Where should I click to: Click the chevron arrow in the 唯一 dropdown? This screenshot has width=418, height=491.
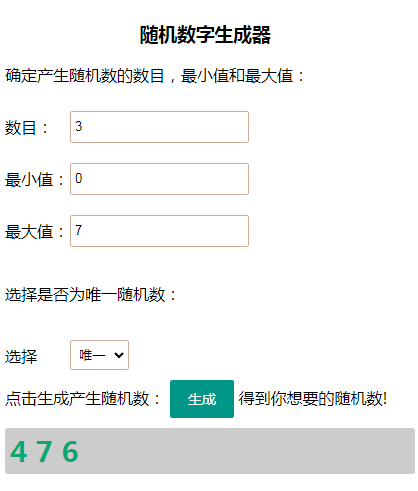[x=119, y=355]
